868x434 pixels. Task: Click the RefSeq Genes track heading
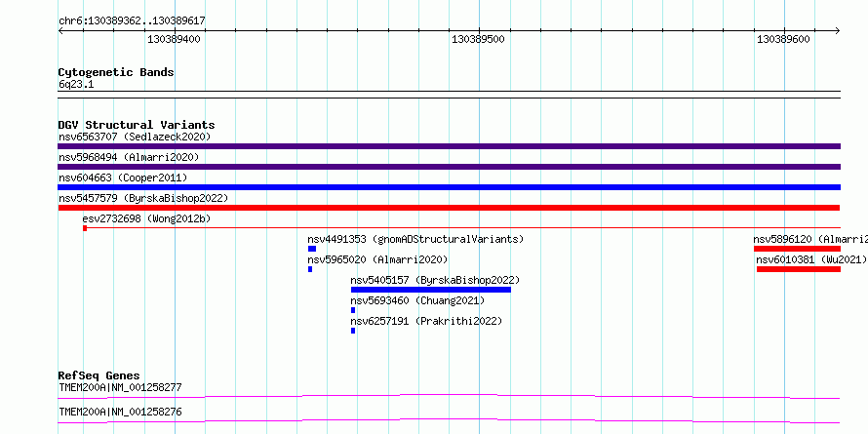click(x=99, y=375)
